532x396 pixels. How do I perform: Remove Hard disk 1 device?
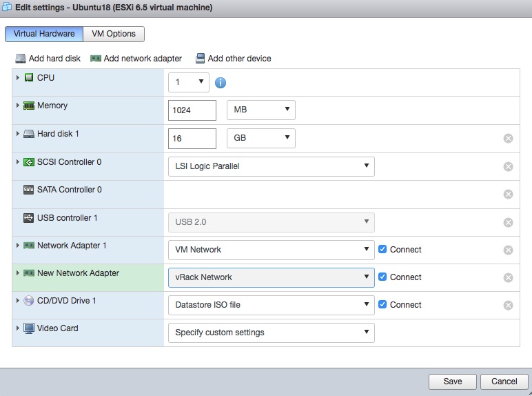point(508,138)
